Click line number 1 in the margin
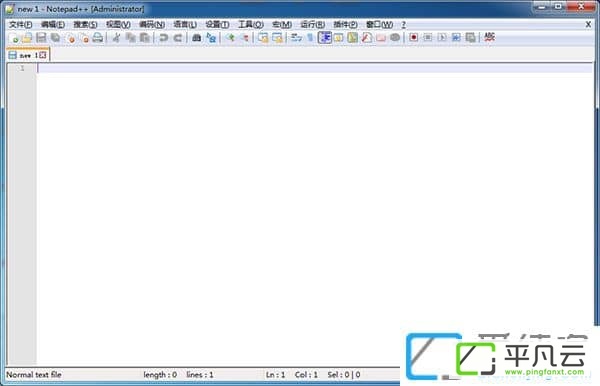The height and width of the screenshot is (386, 600). point(22,68)
